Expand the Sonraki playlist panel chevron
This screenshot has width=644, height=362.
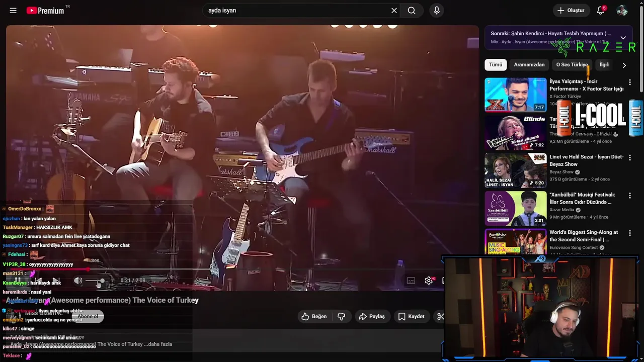(x=623, y=38)
